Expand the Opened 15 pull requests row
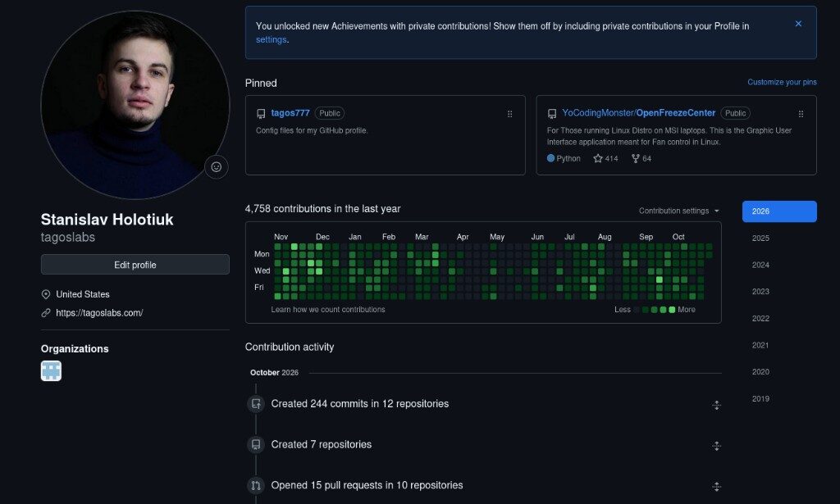This screenshot has width=840, height=504. tap(716, 486)
